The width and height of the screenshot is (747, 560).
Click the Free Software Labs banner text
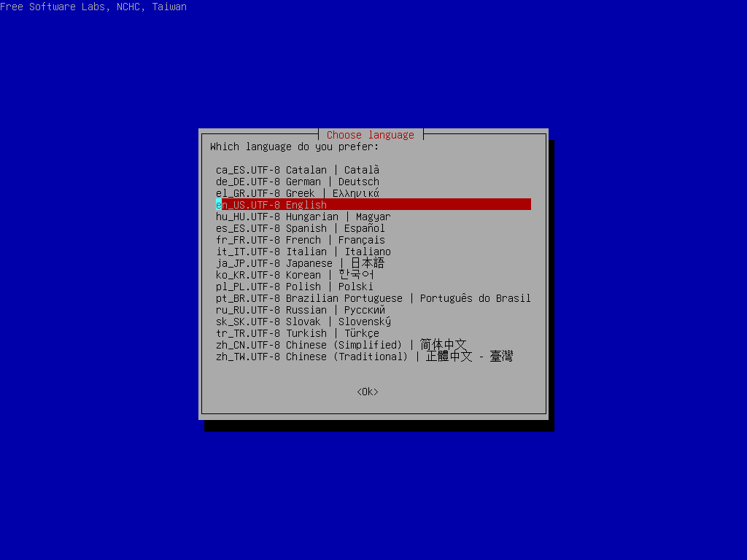coord(93,7)
